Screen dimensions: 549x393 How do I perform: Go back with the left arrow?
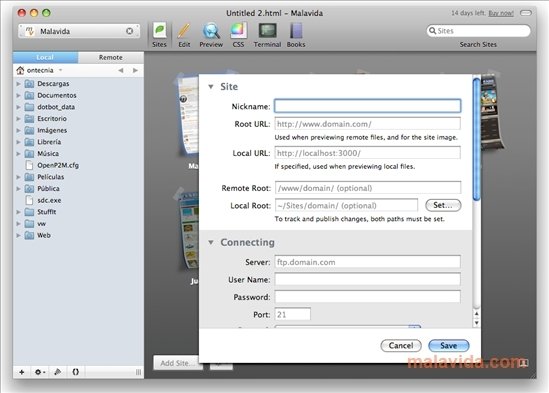120,70
